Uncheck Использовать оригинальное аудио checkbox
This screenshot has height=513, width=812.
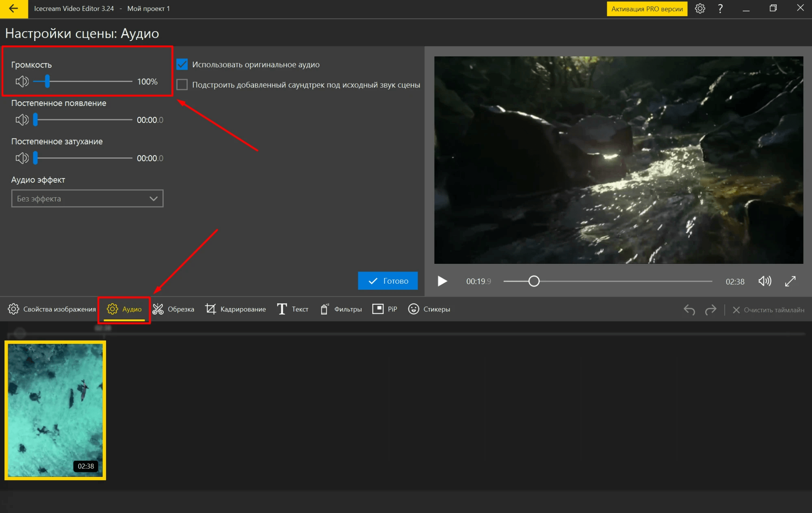click(x=182, y=65)
